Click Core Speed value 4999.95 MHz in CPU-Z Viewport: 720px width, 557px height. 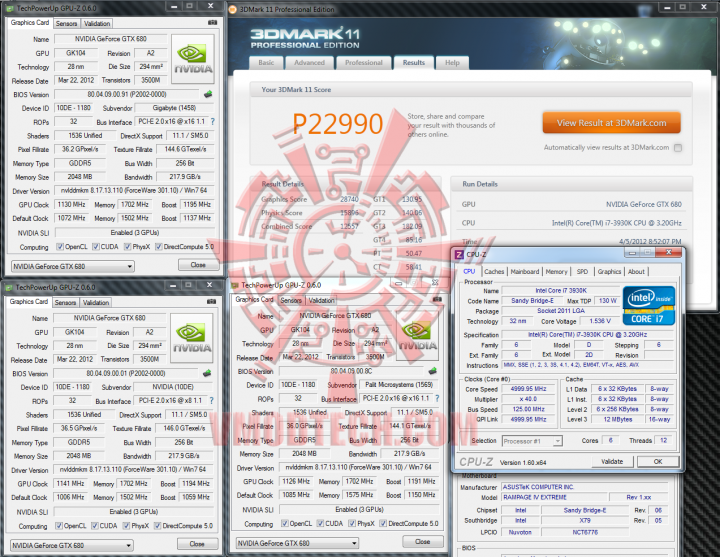tap(528, 389)
